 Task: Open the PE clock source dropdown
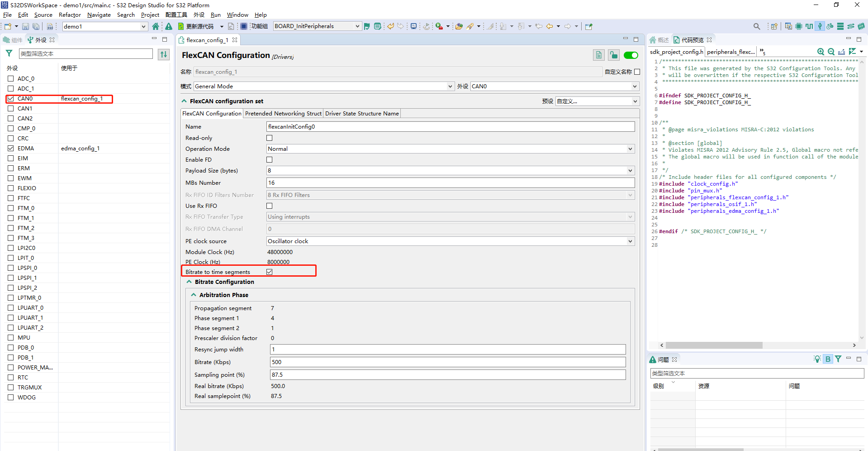pyautogui.click(x=451, y=241)
